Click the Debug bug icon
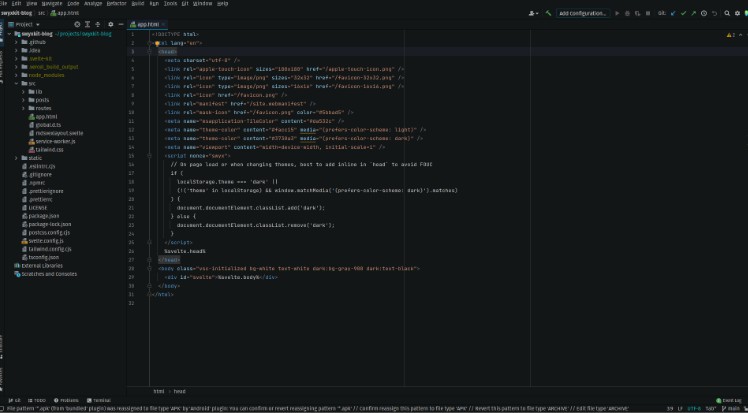Screen dimensions: 748x413 (627, 13)
